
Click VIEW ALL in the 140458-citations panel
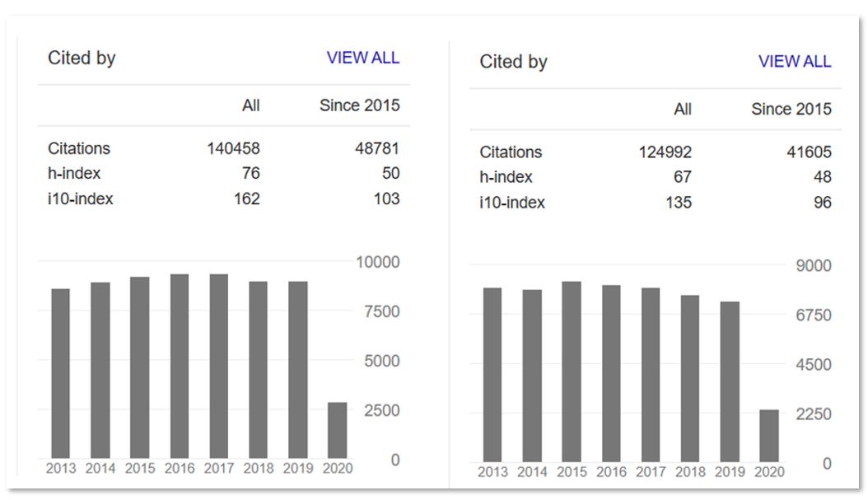(362, 58)
